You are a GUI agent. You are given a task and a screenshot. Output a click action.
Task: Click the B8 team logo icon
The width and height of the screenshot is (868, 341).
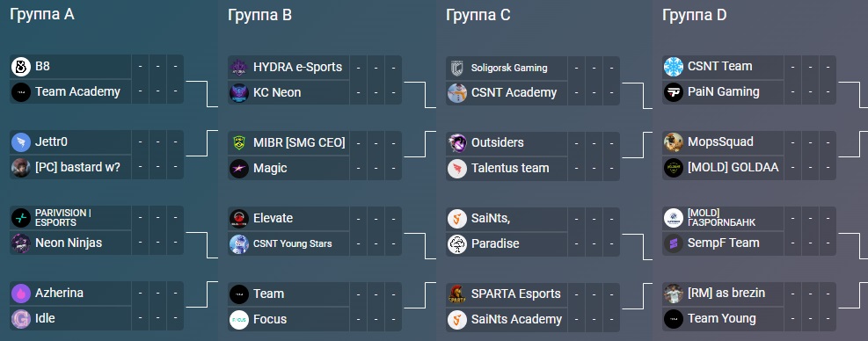tap(21, 67)
